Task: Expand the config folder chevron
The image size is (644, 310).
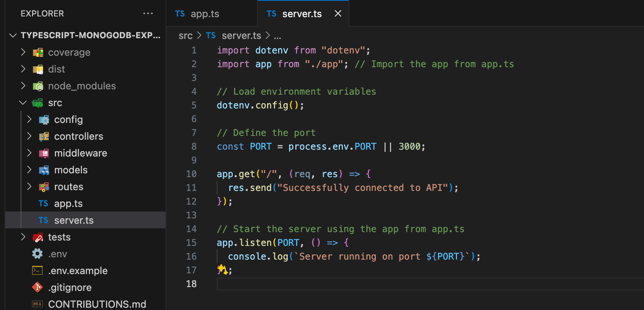Action: 29,119
